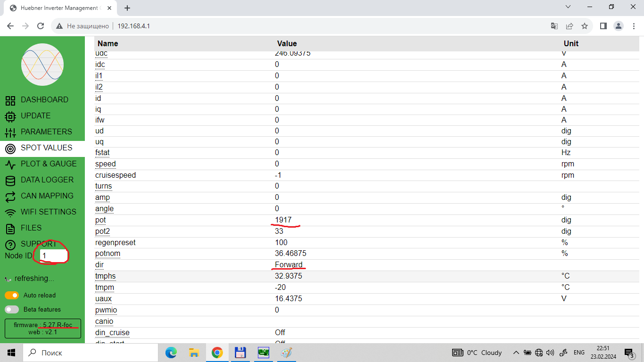644x362 pixels.
Task: Open the ENG language selector in taskbar
Action: pyautogui.click(x=579, y=353)
